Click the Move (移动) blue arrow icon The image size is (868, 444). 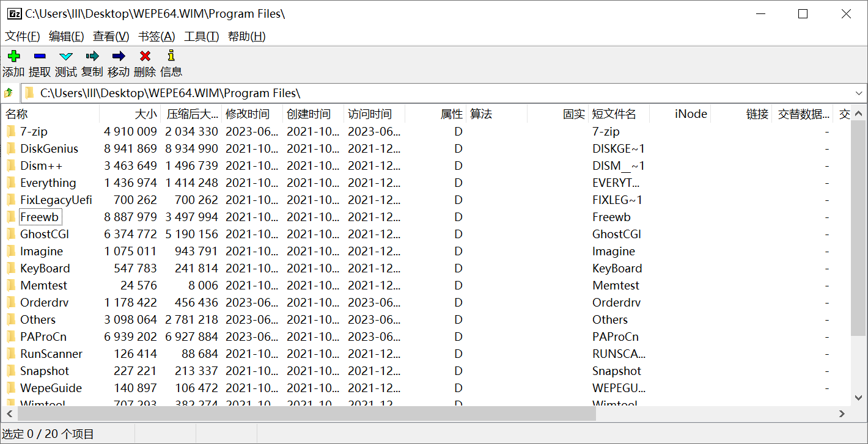(x=119, y=56)
